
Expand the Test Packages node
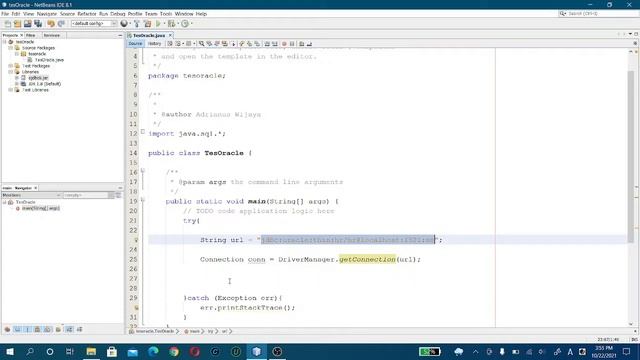point(11,66)
